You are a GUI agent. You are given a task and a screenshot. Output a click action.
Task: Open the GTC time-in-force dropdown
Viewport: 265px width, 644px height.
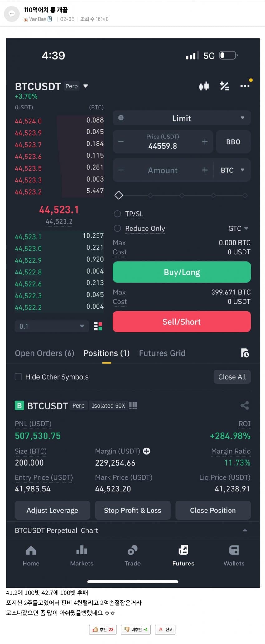pos(238,229)
